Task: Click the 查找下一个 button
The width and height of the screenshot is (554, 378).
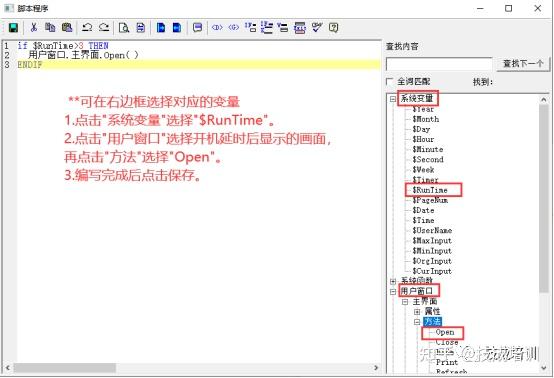Action: 523,64
